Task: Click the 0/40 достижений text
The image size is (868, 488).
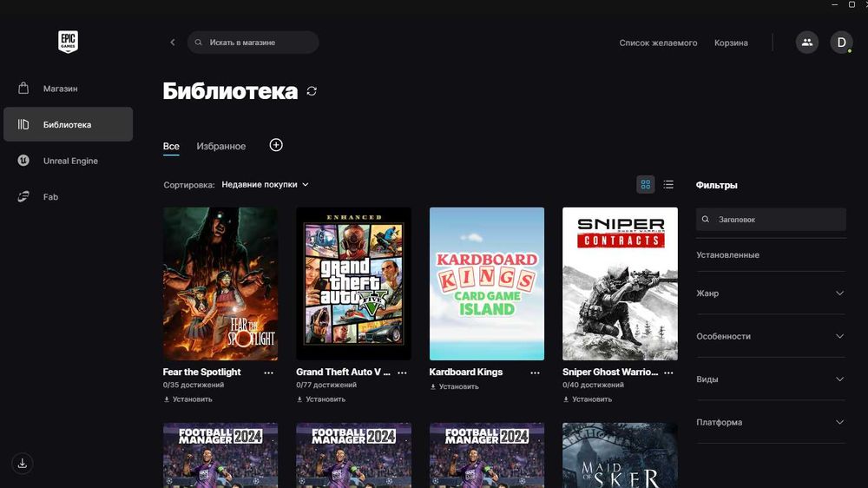Action: click(x=593, y=385)
